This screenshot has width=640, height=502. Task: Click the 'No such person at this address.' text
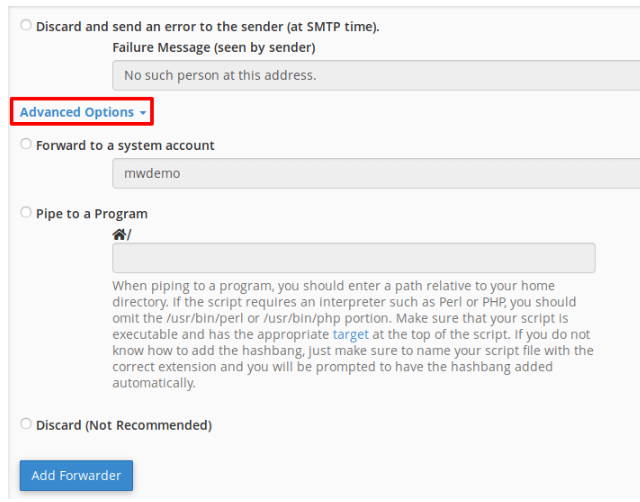click(x=220, y=75)
